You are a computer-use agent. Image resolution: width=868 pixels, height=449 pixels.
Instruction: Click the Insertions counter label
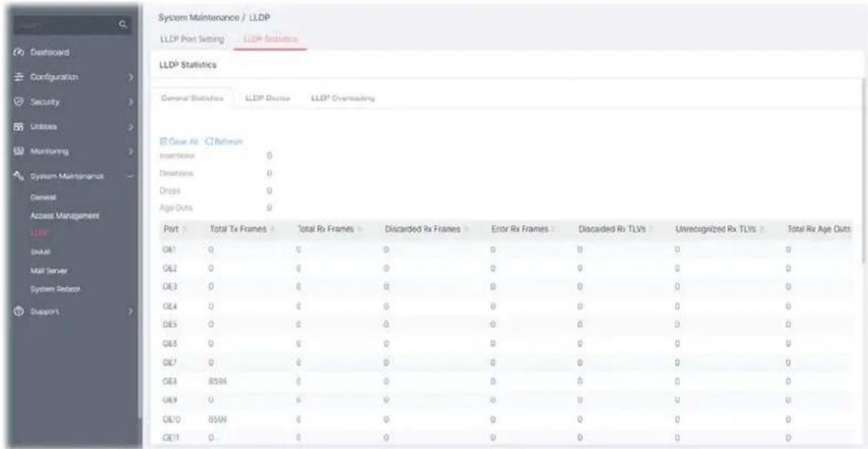coord(177,156)
